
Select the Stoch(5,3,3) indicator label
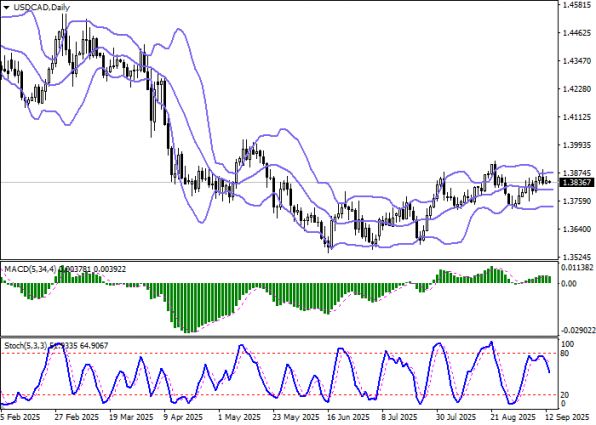click(x=26, y=346)
